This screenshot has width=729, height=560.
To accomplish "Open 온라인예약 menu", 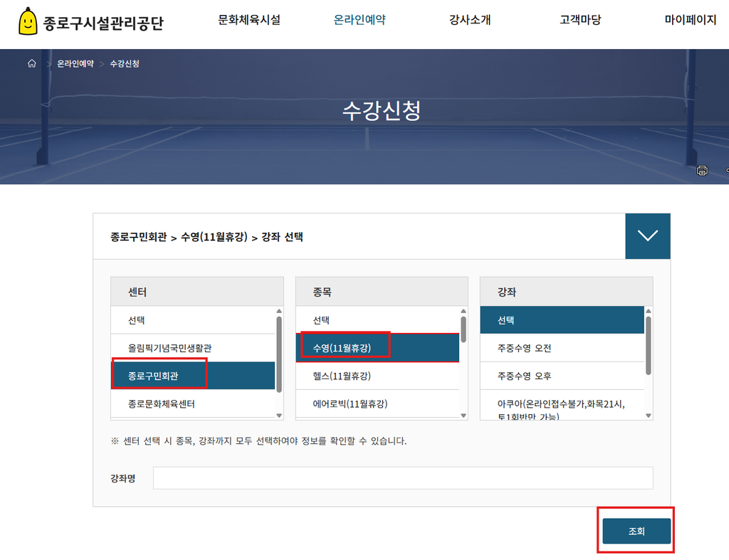I will click(x=360, y=19).
